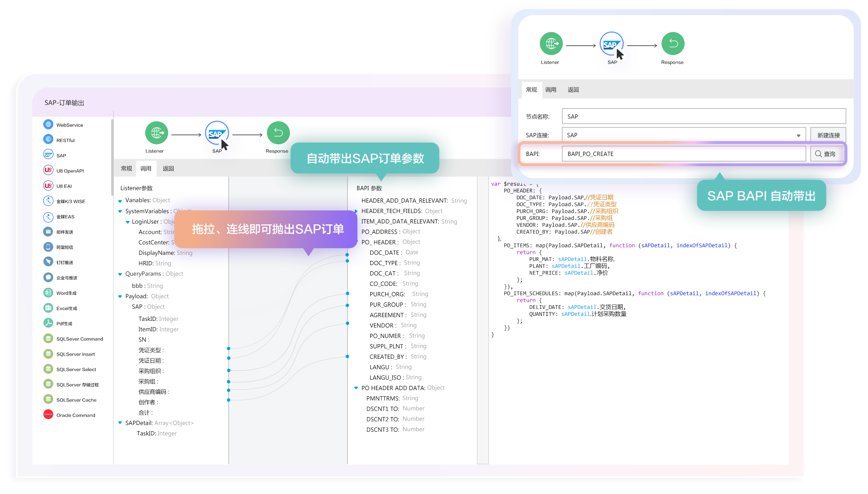This screenshot has height=494, width=868.
Task: Select the SQLServer Insert icon
Action: (x=48, y=354)
